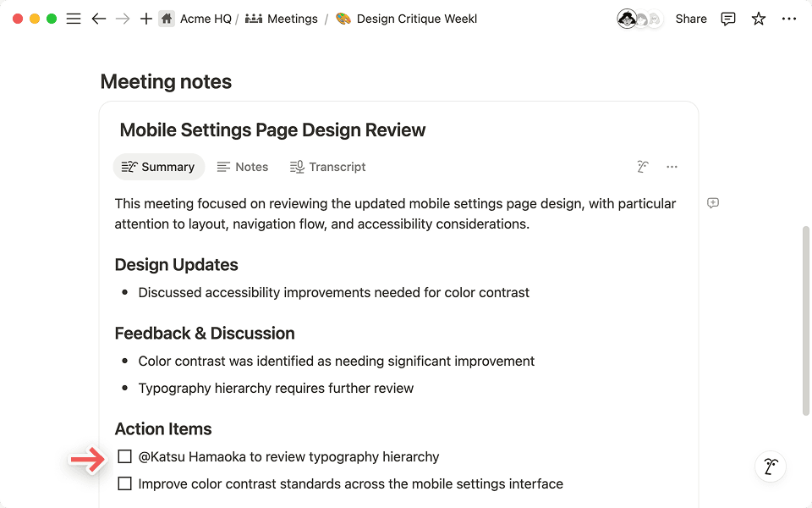Open the floating AI assistant button
The width and height of the screenshot is (812, 508).
click(770, 467)
